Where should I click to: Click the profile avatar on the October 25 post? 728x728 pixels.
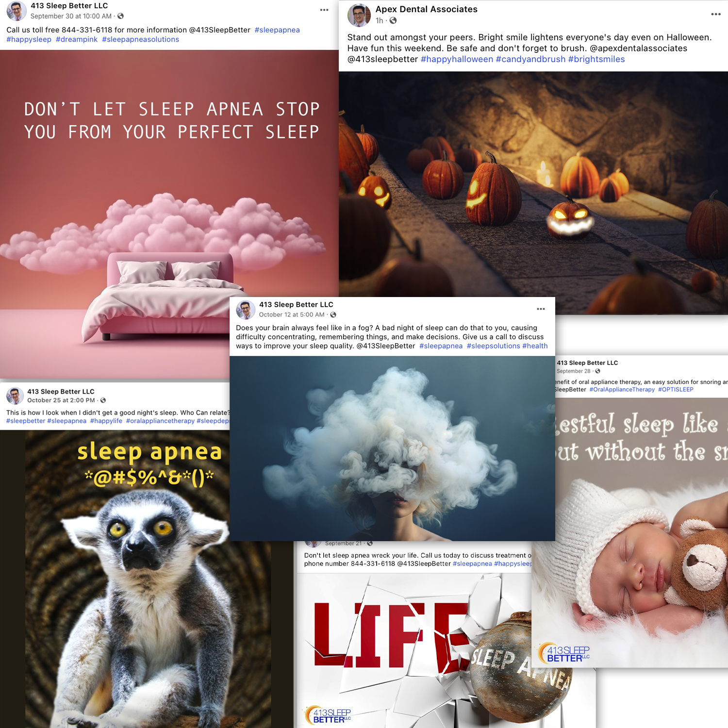pos(15,396)
